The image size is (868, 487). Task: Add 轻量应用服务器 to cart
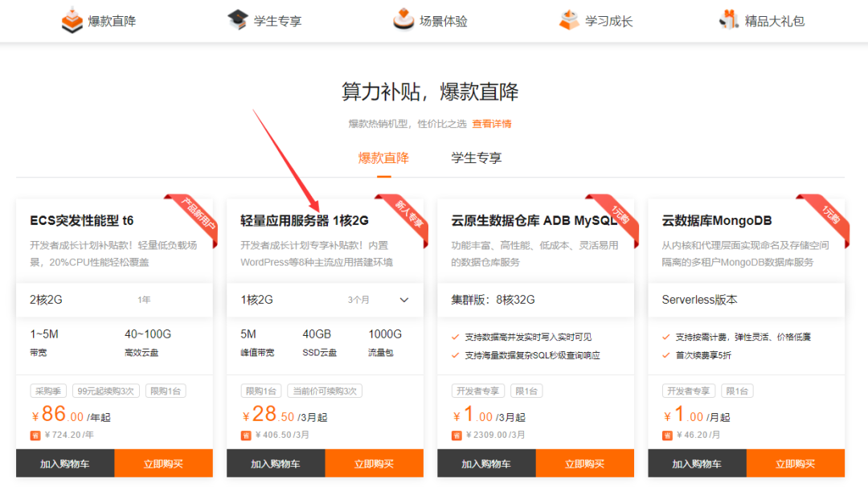276,463
